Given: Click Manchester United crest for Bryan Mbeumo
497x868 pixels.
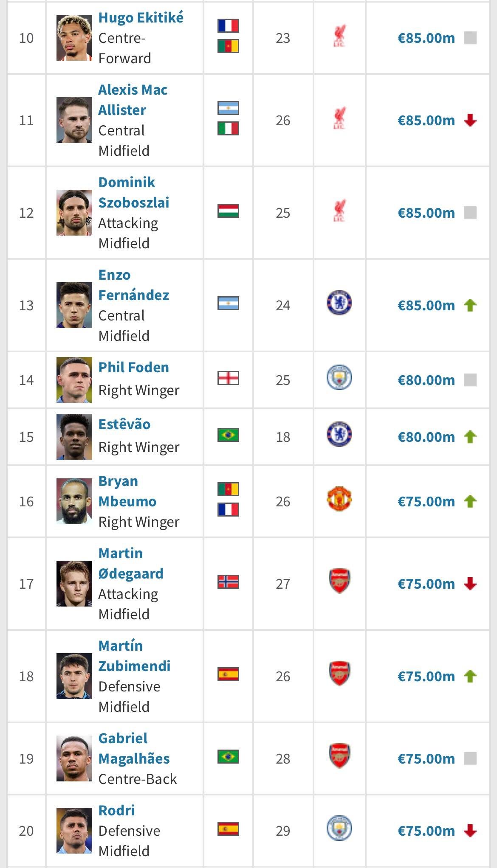Looking at the screenshot, I should (339, 499).
